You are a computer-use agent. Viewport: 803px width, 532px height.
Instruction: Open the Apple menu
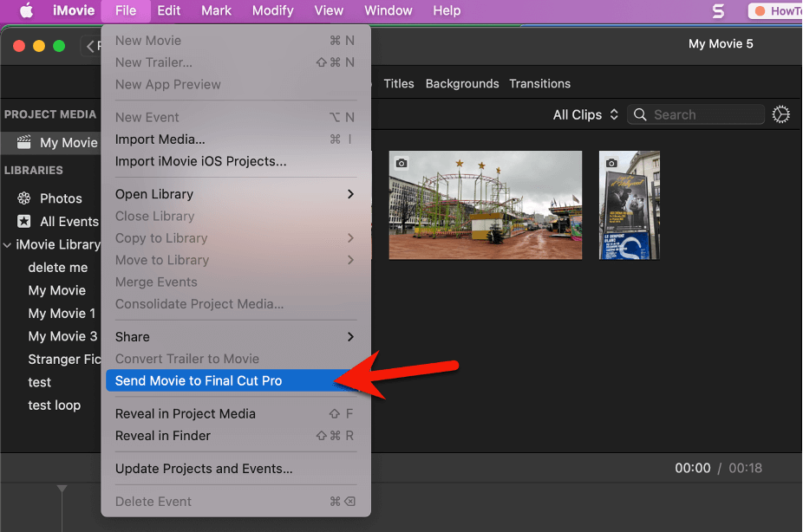(26, 10)
